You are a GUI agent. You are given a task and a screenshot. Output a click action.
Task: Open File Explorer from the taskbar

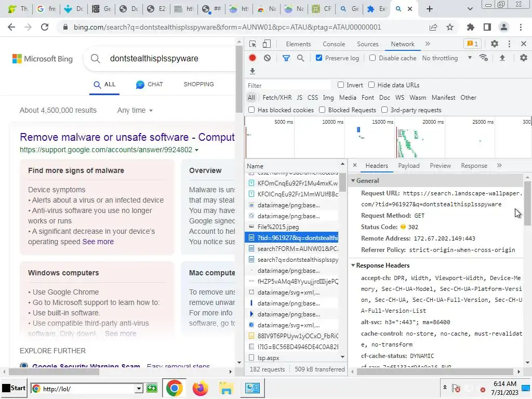click(x=226, y=388)
